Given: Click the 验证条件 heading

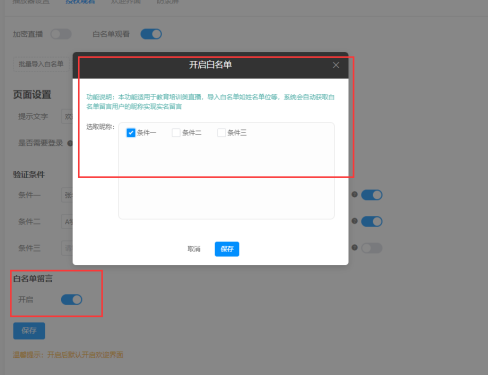Looking at the screenshot, I should [29, 175].
